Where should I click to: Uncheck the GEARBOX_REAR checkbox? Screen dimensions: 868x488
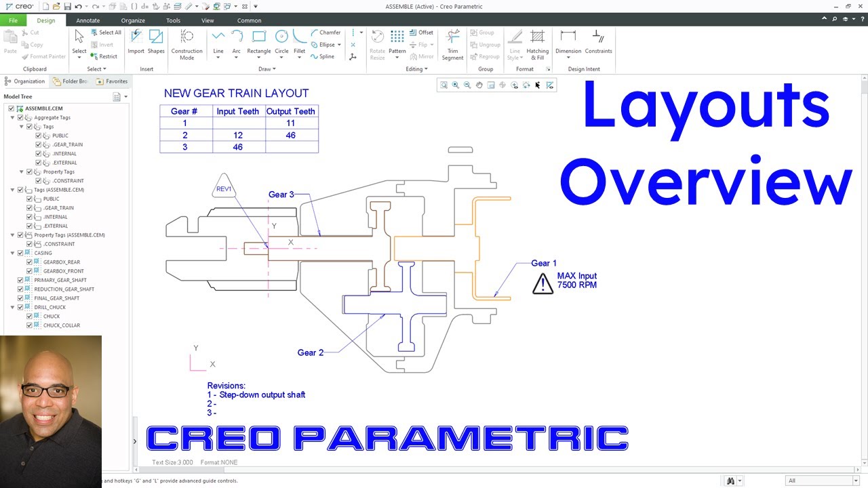[x=29, y=262]
